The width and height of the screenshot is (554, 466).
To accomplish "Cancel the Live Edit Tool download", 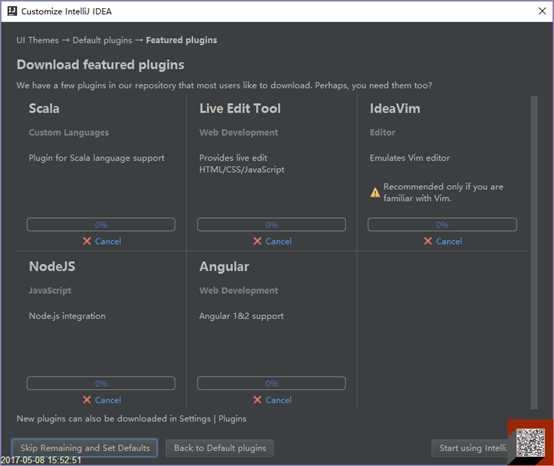I will 279,242.
